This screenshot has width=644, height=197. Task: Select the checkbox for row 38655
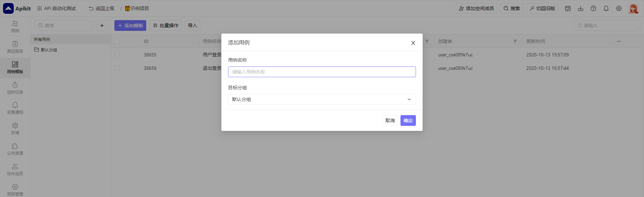click(117, 55)
